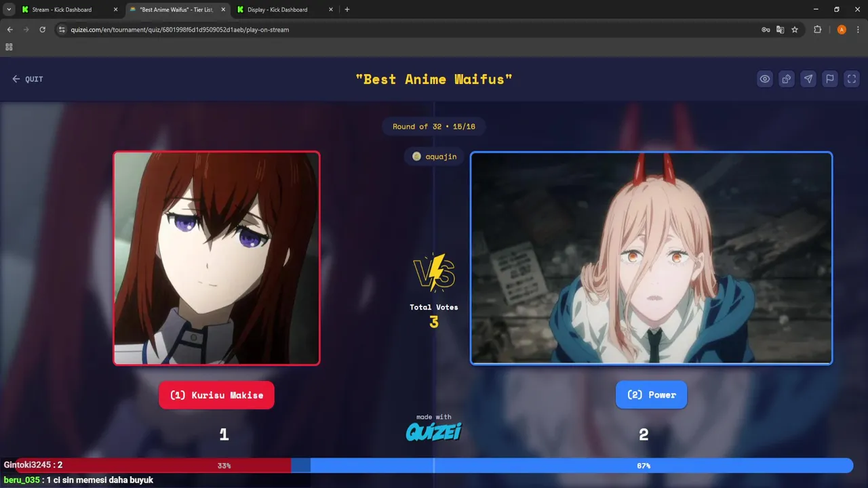
Task: Click the aquajin user badge
Action: tap(434, 157)
